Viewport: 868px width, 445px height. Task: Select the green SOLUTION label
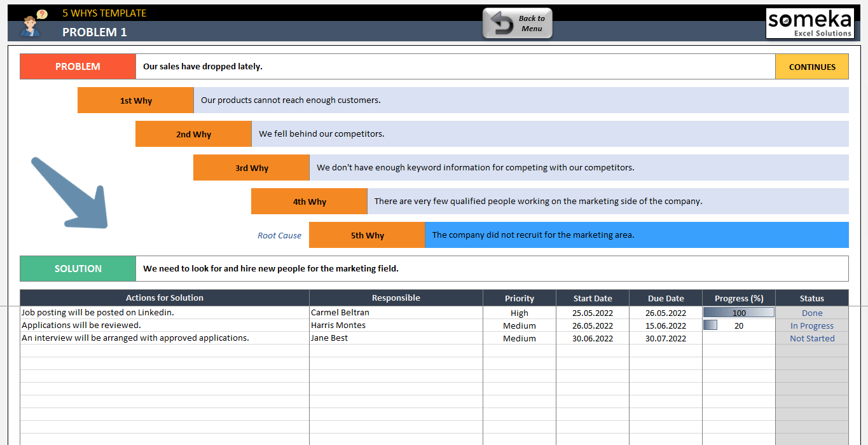[x=78, y=269]
